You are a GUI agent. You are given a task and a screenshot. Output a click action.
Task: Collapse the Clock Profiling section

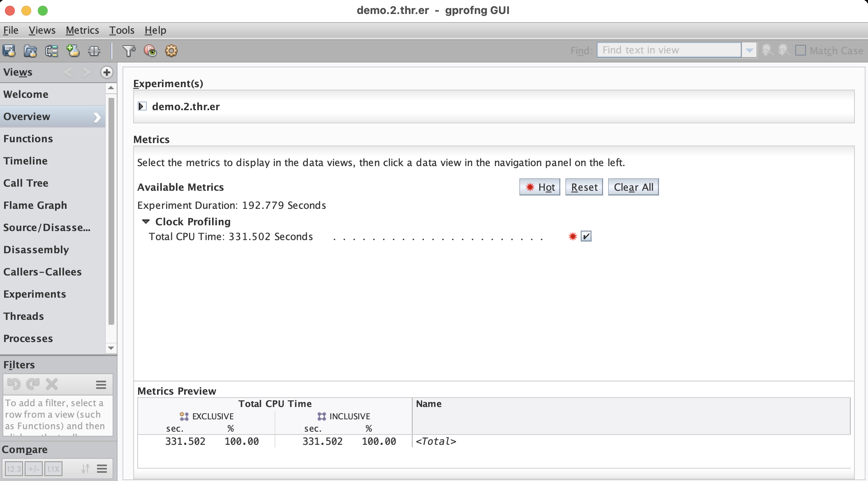point(145,222)
